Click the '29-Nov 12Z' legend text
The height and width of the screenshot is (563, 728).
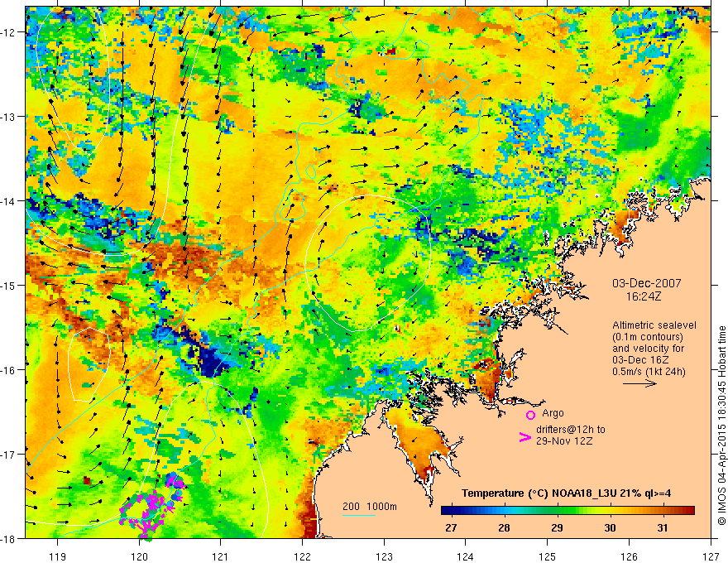pos(564,440)
